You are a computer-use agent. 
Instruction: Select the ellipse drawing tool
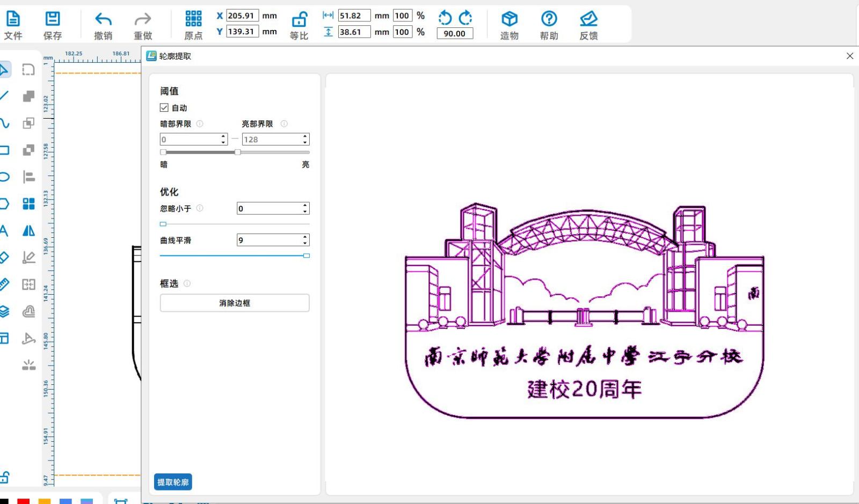click(x=5, y=177)
